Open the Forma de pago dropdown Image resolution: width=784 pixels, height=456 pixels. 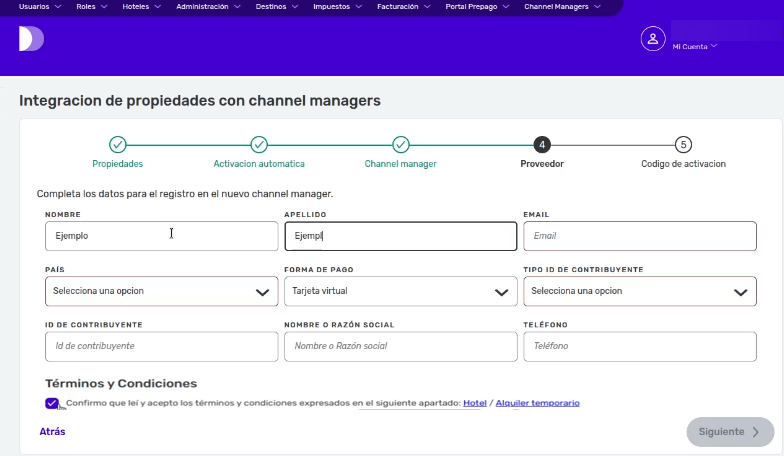click(x=400, y=291)
